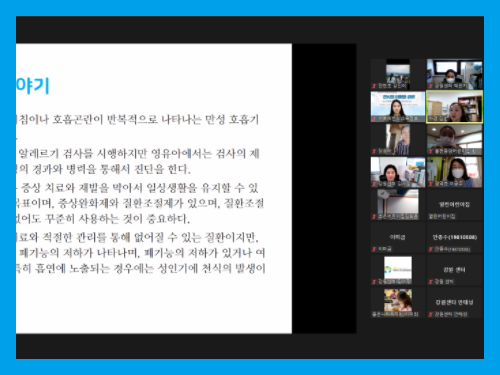Click the slide line mentioning 알레르기 검사
Image resolution: width=500 pixels, height=375 pixels.
(x=138, y=154)
